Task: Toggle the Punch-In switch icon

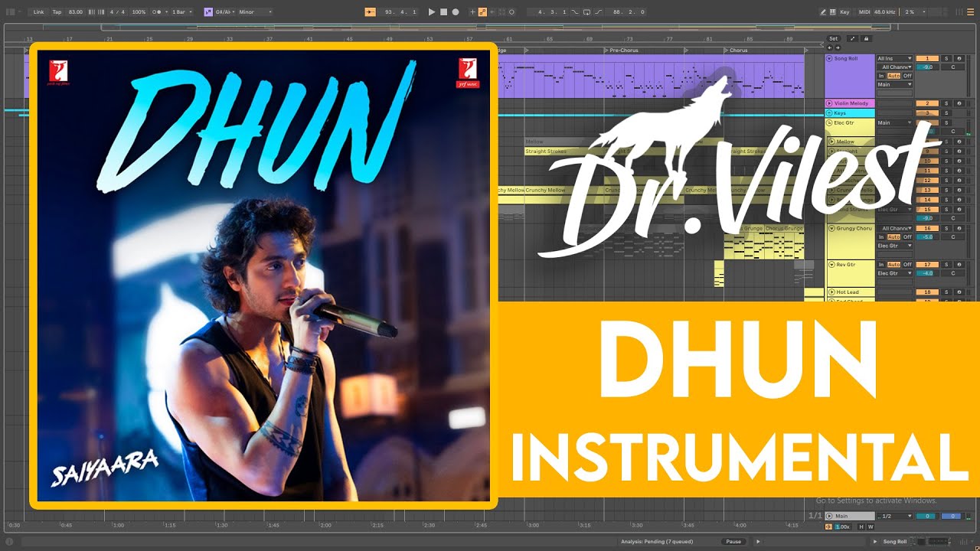Action: point(575,12)
